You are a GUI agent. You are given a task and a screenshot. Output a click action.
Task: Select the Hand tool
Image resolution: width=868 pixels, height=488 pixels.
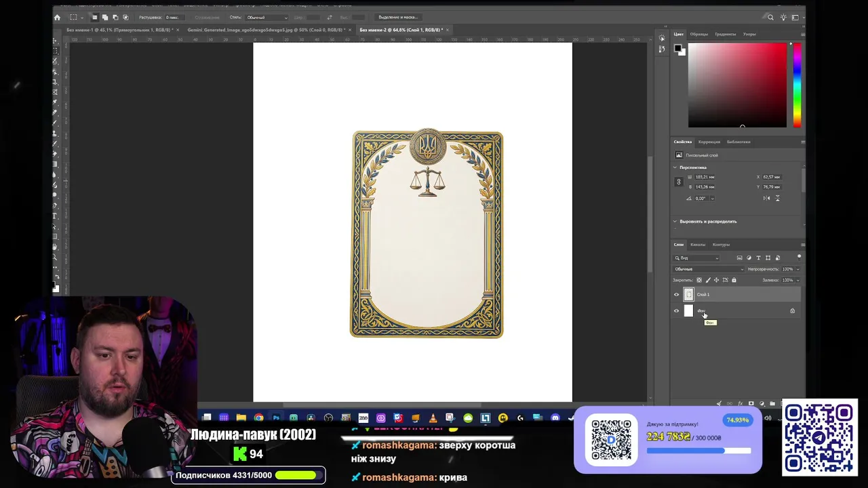click(55, 247)
